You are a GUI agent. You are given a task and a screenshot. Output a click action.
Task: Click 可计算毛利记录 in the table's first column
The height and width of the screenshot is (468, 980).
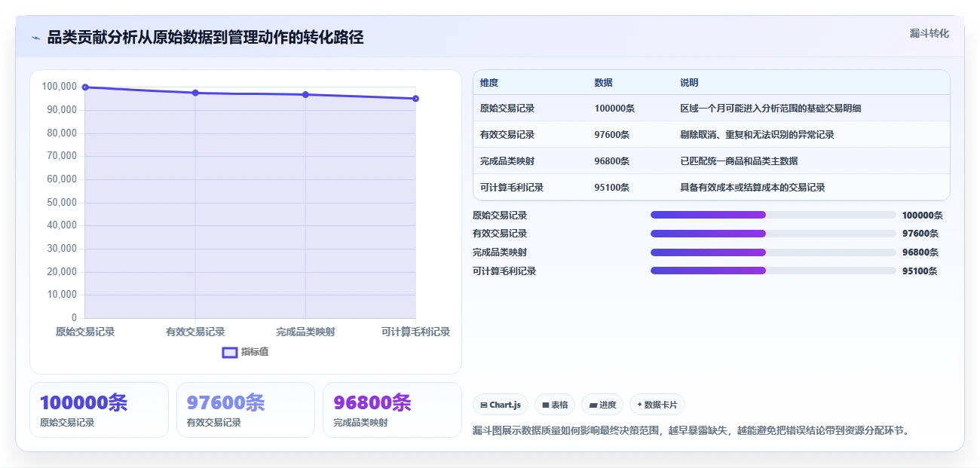(512, 188)
